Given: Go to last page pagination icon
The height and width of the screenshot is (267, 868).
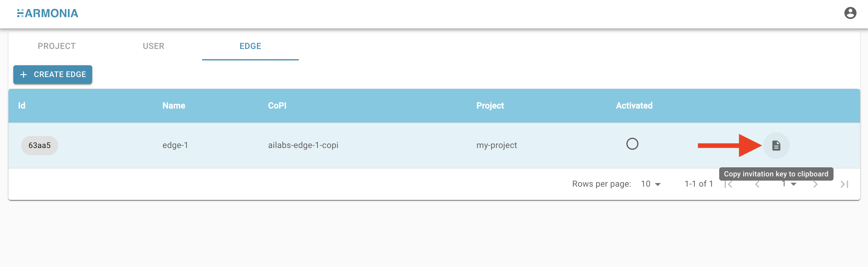Looking at the screenshot, I should tap(844, 184).
